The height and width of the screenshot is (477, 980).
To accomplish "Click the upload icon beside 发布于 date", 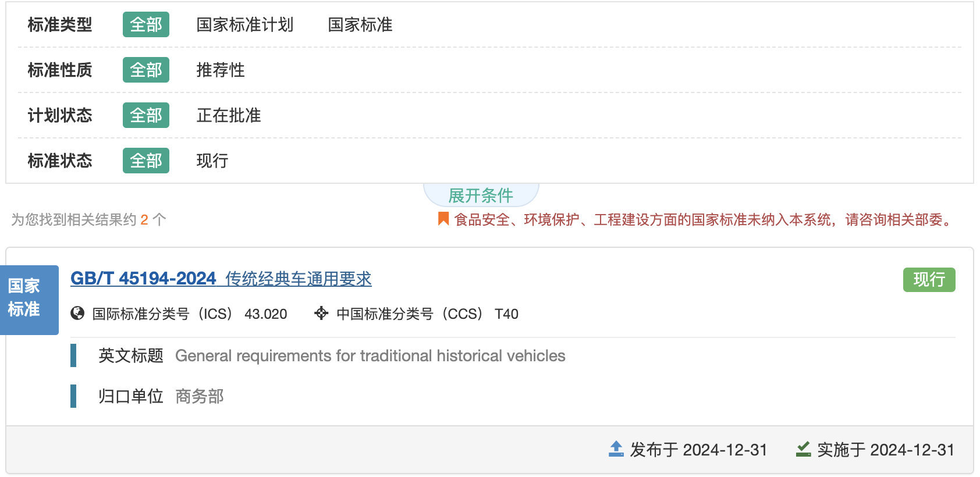I will tap(616, 449).
